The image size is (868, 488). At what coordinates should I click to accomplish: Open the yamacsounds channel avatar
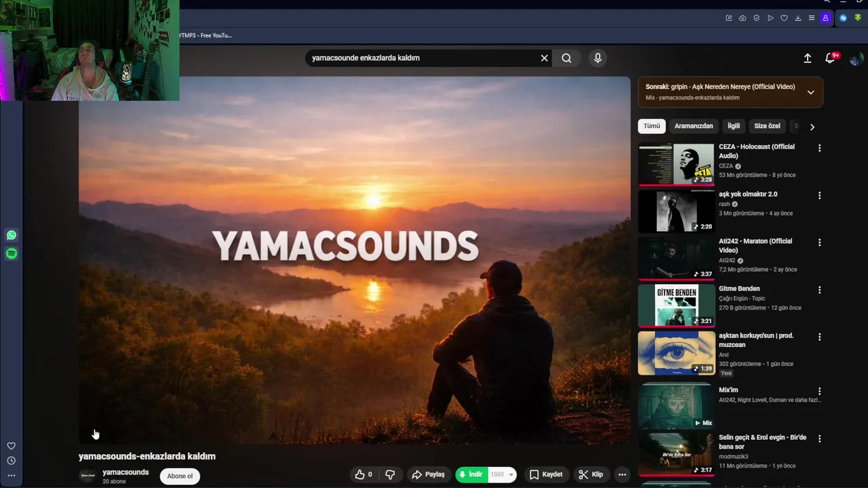(x=87, y=476)
